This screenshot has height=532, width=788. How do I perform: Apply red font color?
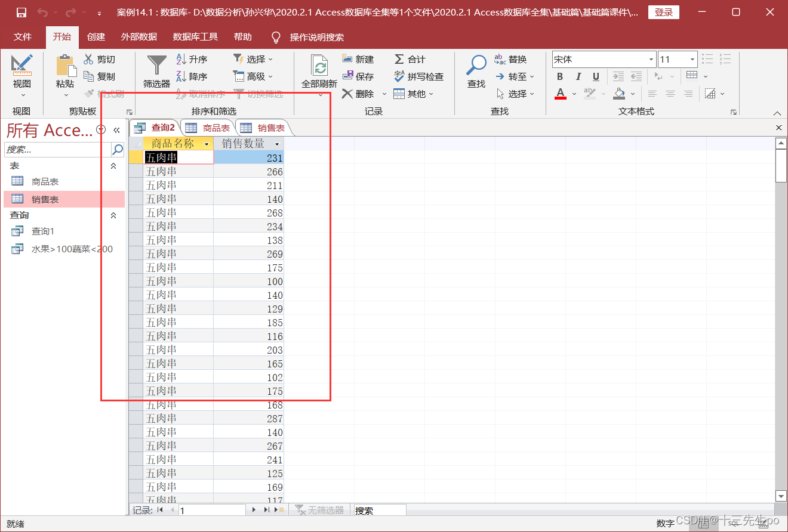pyautogui.click(x=560, y=94)
